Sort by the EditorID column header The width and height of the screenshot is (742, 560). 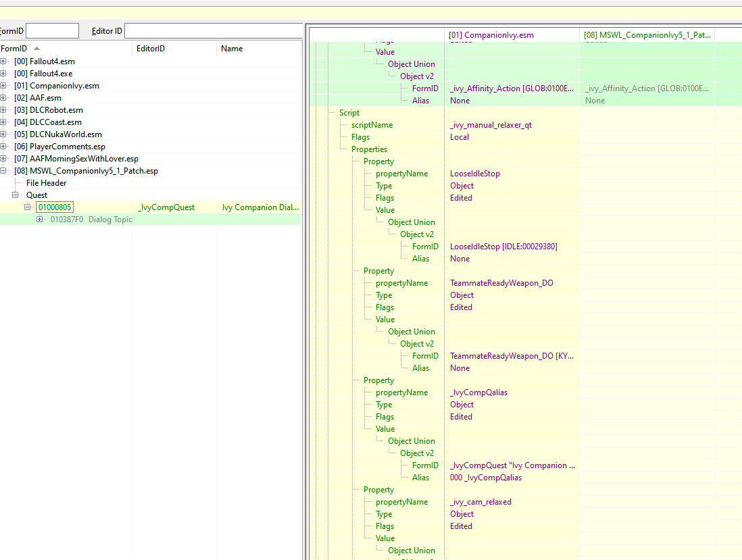(x=174, y=48)
